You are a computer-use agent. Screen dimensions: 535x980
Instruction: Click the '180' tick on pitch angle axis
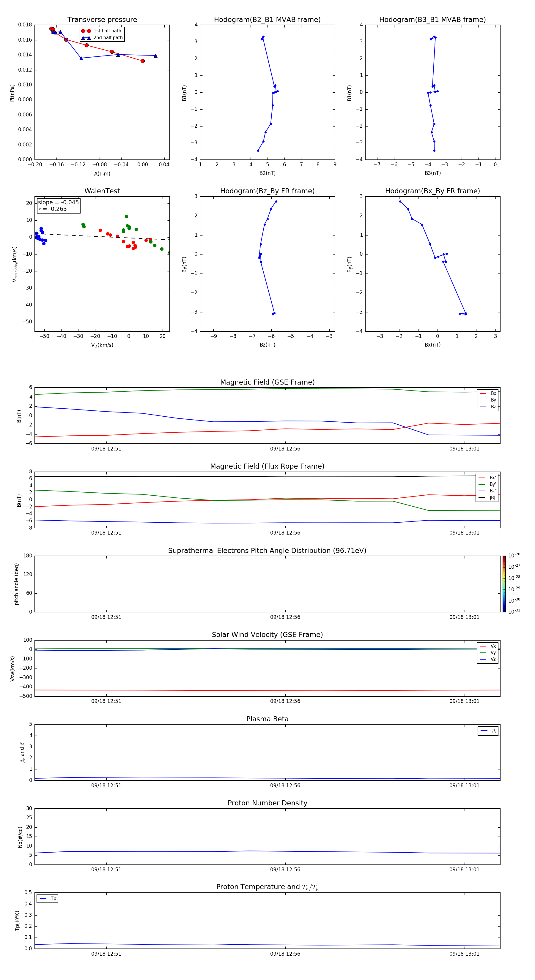click(28, 556)
